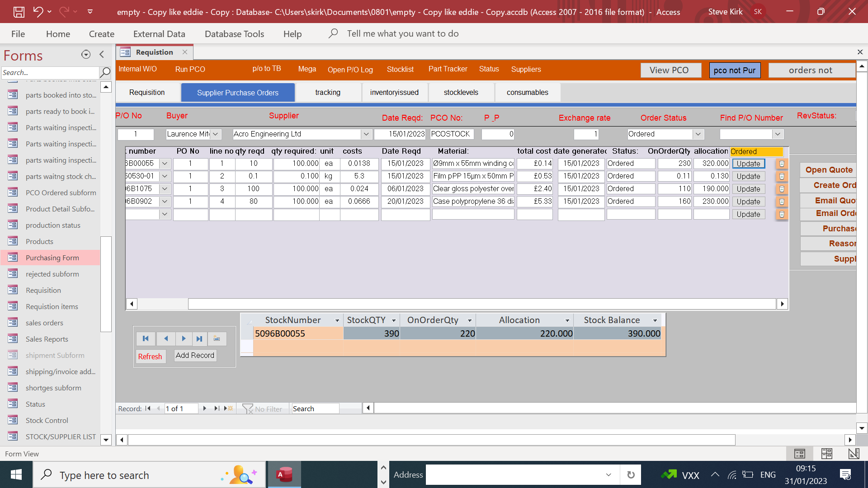Click the Undo arrow icon
Image resolution: width=868 pixels, height=488 pixels.
[x=38, y=12]
